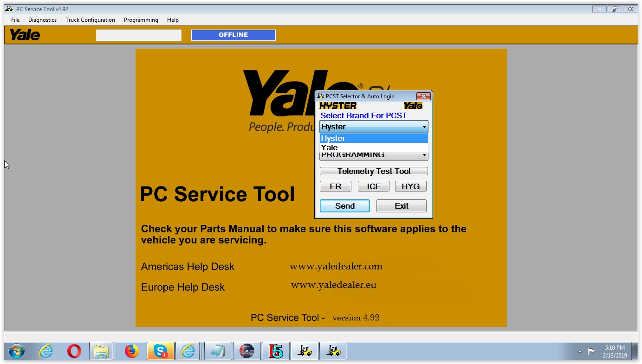Restore down the PC Service Tool window
This screenshot has height=364, width=642.
coord(614,9)
